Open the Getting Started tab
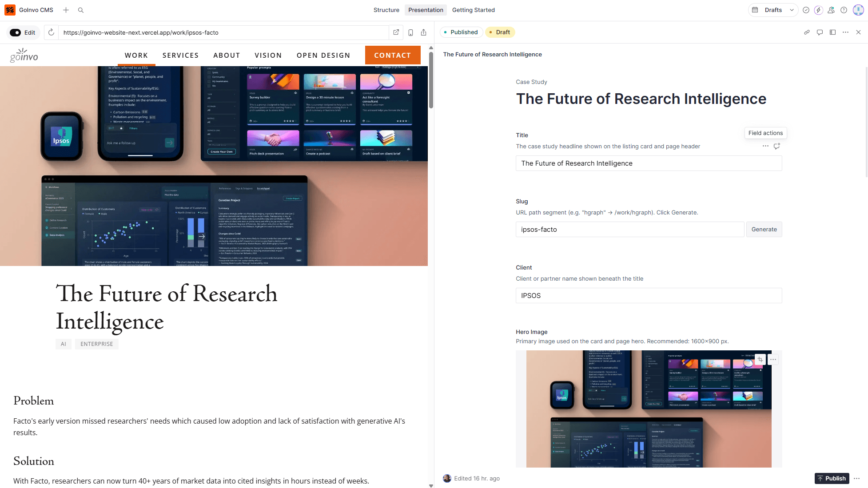The image size is (868, 488). point(473,10)
